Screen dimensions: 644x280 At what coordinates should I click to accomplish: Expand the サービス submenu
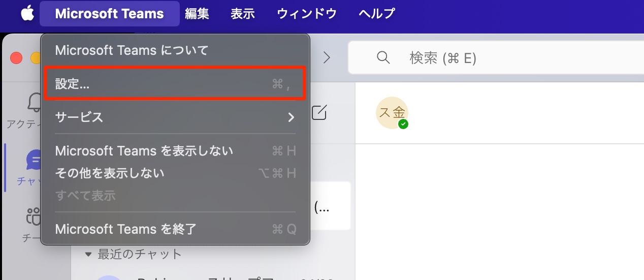coord(175,117)
